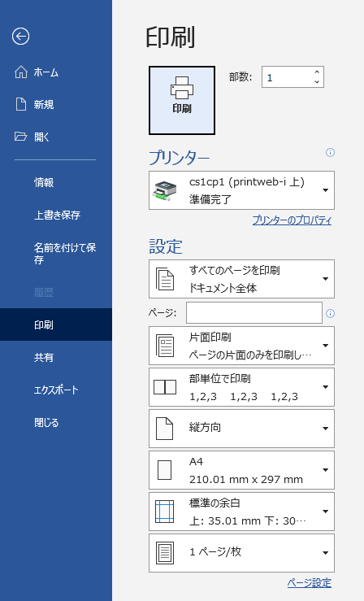
Task: Click the back arrow icon
Action: [x=20, y=37]
